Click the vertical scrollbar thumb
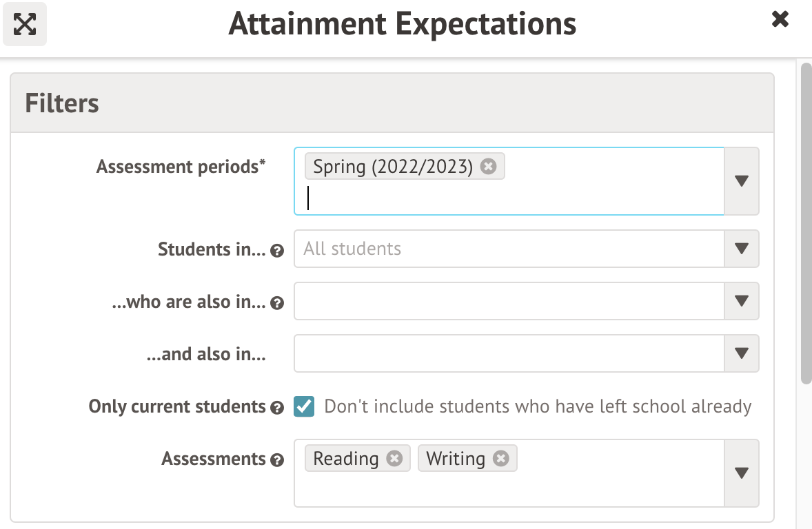Image resolution: width=812 pixels, height=529 pixels. pos(806,220)
